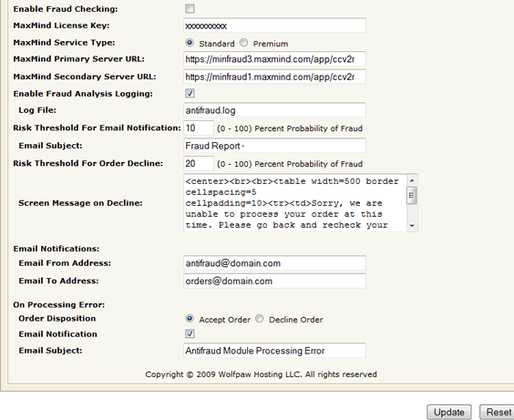Image resolution: width=514 pixels, height=420 pixels.
Task: Click the Email From Address field
Action: point(274,263)
